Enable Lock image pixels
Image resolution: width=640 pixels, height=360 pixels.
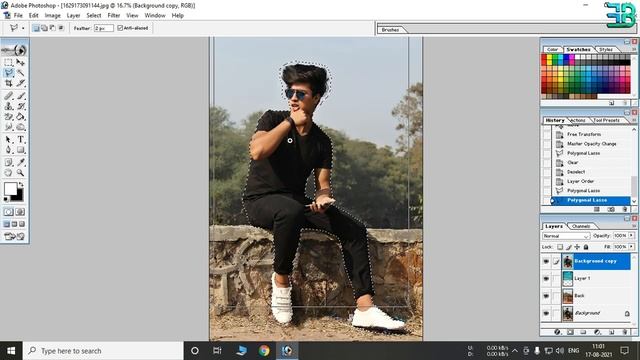point(569,247)
